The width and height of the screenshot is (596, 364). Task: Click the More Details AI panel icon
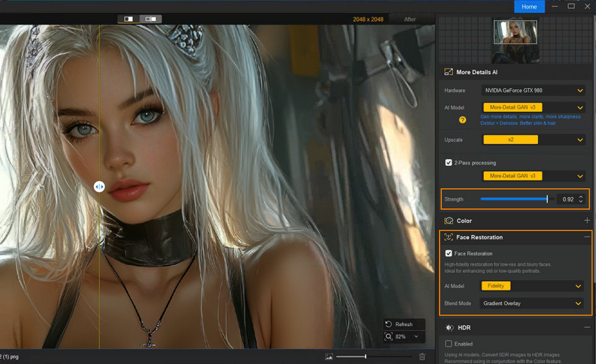(449, 72)
